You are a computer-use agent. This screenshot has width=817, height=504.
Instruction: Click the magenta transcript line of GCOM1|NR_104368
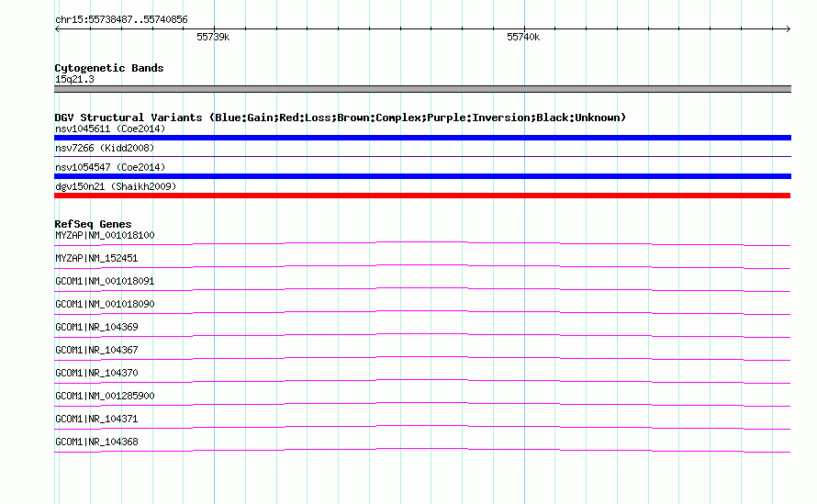pos(422,450)
